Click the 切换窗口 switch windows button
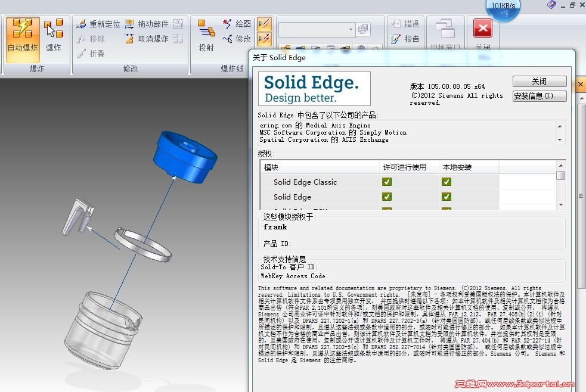Screen dimensions: 586x392 click(x=445, y=35)
